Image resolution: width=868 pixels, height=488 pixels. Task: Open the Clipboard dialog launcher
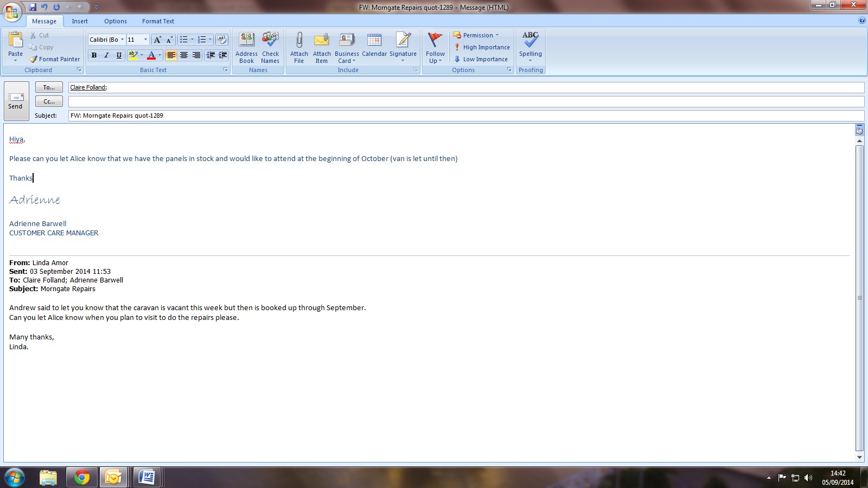79,70
